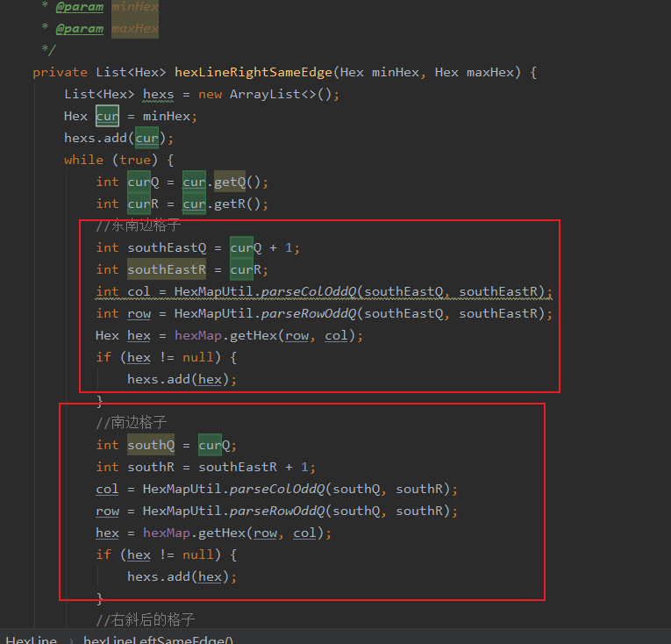The width and height of the screenshot is (671, 644).
Task: Click parseRowOddQ in the 'int row' line
Action: tap(309, 313)
